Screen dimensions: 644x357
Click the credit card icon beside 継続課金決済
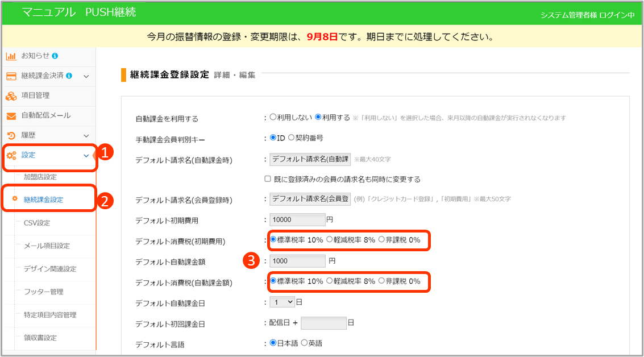(x=11, y=76)
